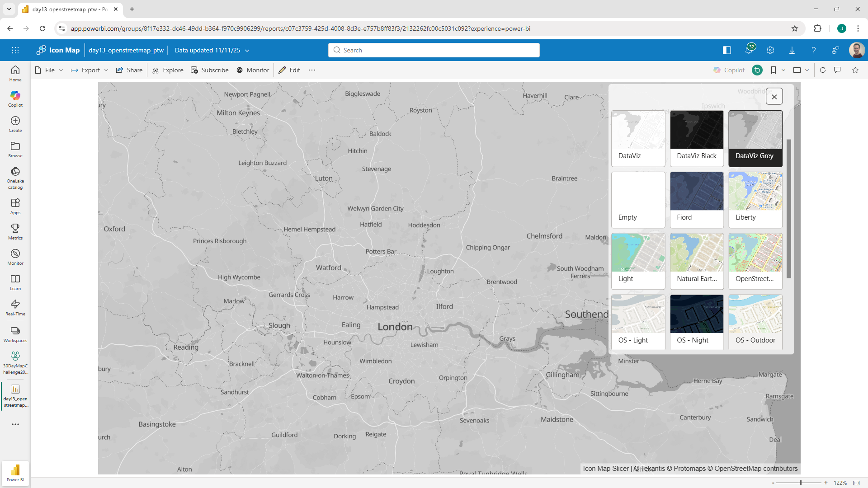Open Power BI settings gear

tap(770, 50)
